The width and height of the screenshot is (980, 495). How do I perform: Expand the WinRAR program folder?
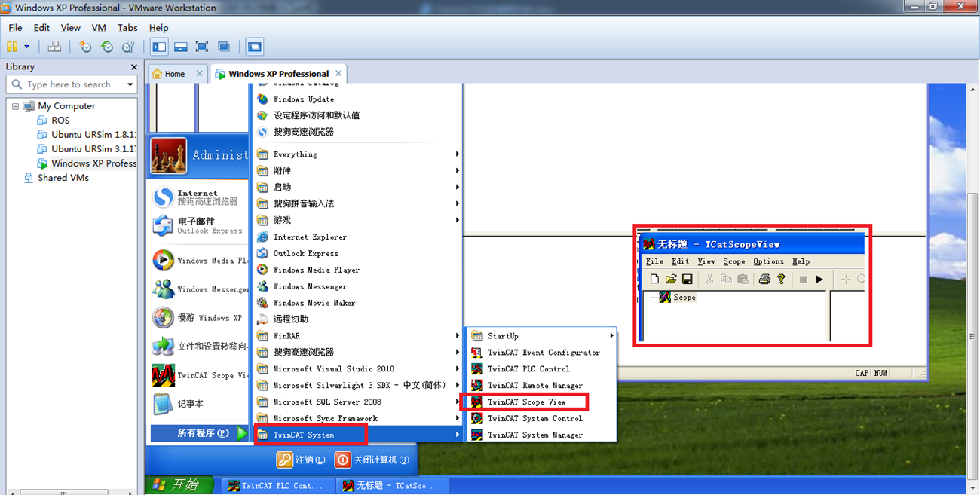[357, 336]
